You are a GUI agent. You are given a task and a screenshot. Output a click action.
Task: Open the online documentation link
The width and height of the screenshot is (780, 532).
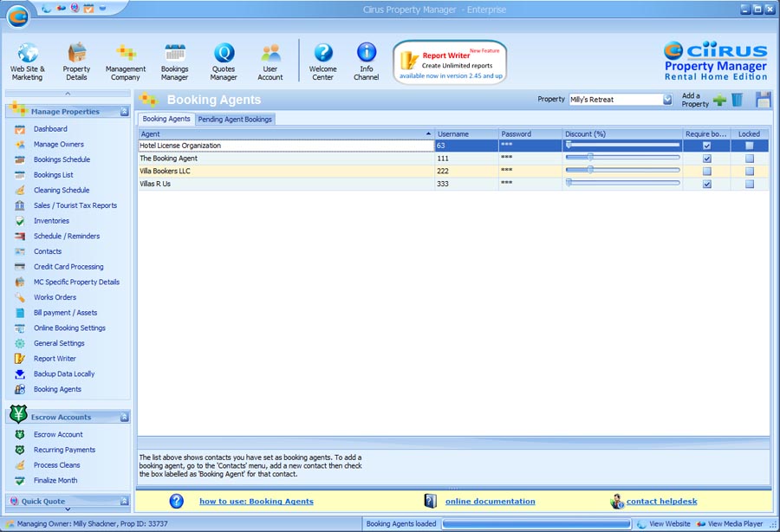coord(490,501)
